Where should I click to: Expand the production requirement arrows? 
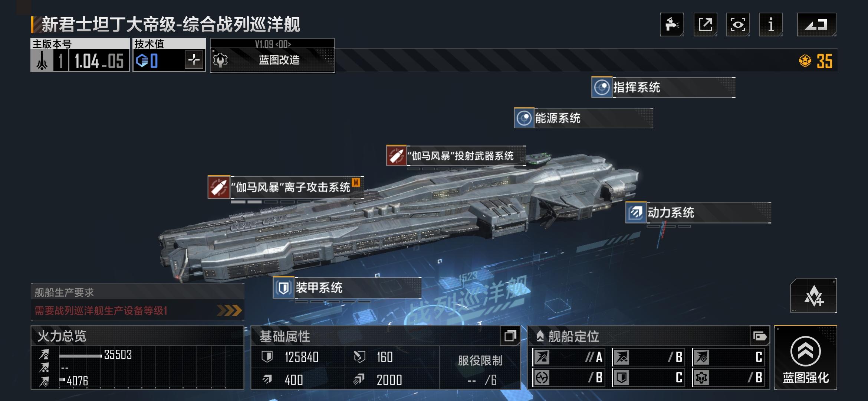[229, 310]
